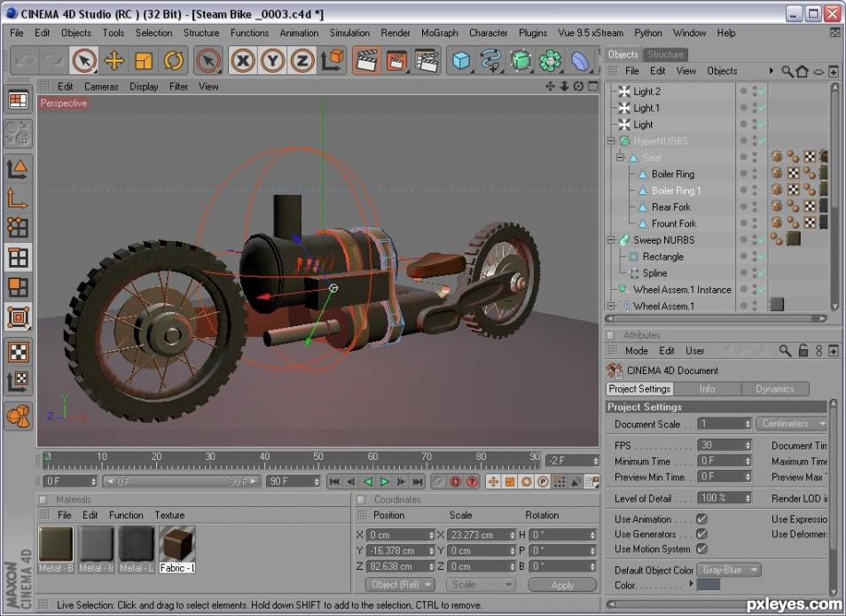The height and width of the screenshot is (616, 846).
Task: Toggle the Use Motion System checkbox
Action: coord(701,549)
